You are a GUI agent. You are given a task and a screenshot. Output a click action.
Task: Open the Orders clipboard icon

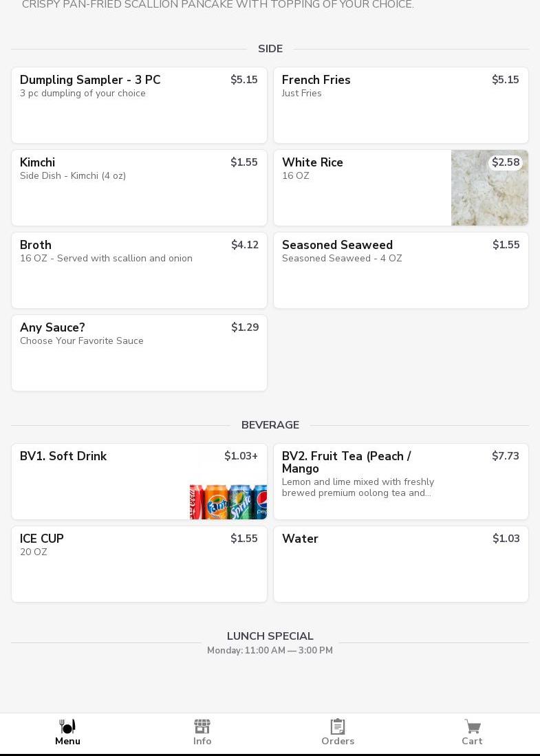pyautogui.click(x=338, y=726)
